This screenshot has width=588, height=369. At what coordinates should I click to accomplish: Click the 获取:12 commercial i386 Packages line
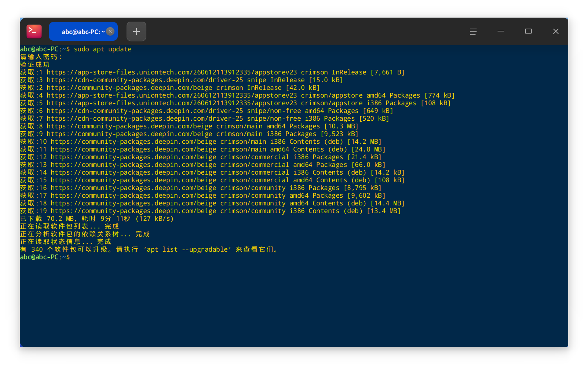pyautogui.click(x=201, y=157)
